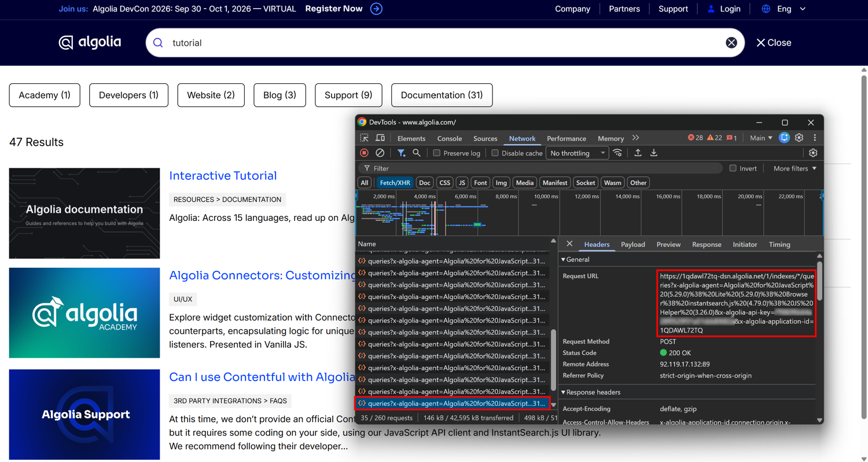The height and width of the screenshot is (462, 868).
Task: Close the request details pane X
Action: click(x=569, y=244)
